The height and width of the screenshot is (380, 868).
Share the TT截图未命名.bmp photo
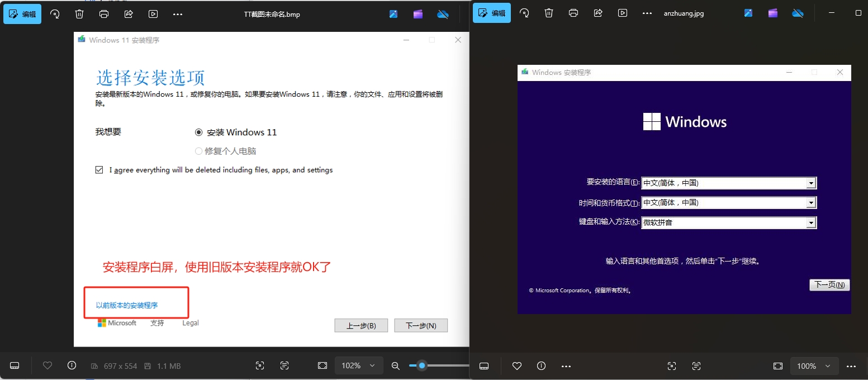point(129,14)
